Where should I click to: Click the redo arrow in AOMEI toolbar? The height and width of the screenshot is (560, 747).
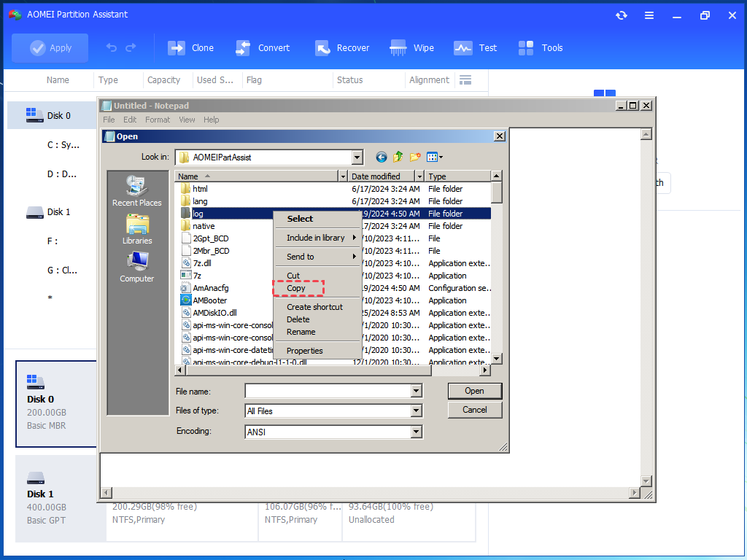tap(131, 47)
